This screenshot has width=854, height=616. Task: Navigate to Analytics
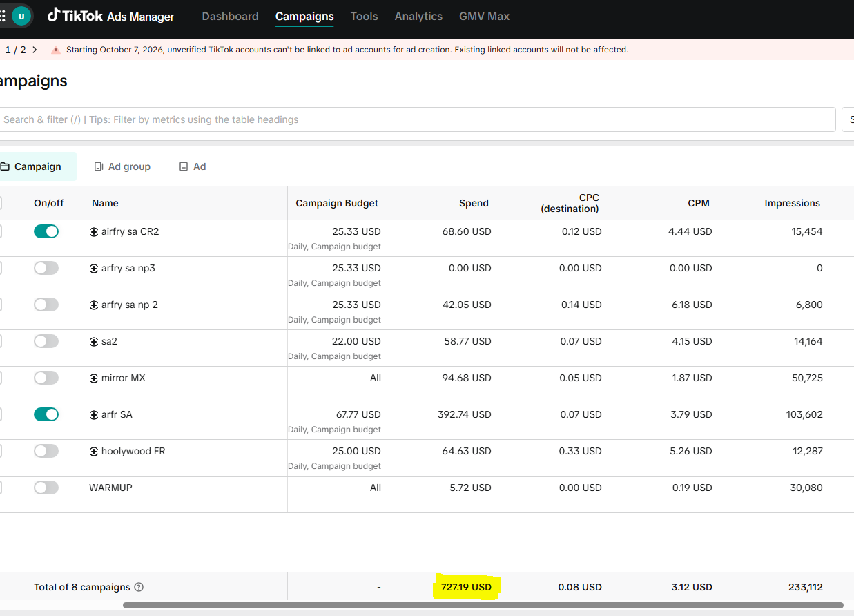point(418,16)
